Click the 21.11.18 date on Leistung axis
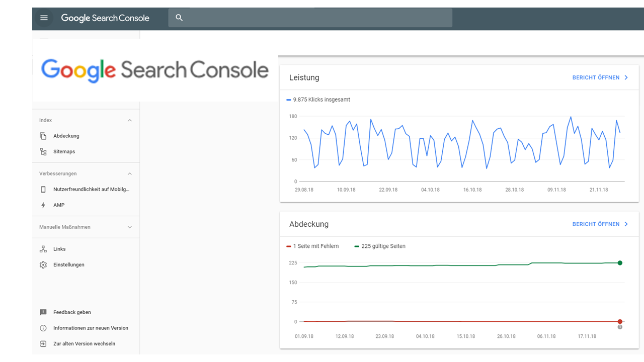The width and height of the screenshot is (644, 362). (599, 190)
